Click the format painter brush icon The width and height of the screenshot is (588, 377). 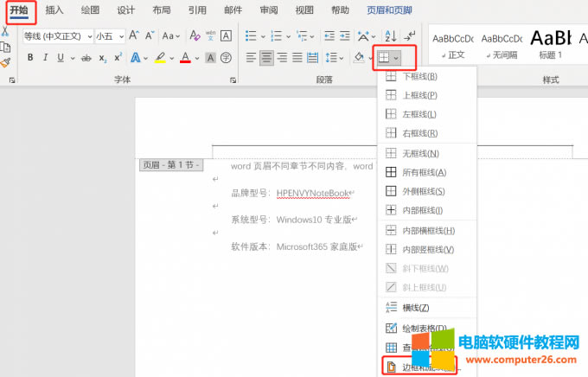5,62
